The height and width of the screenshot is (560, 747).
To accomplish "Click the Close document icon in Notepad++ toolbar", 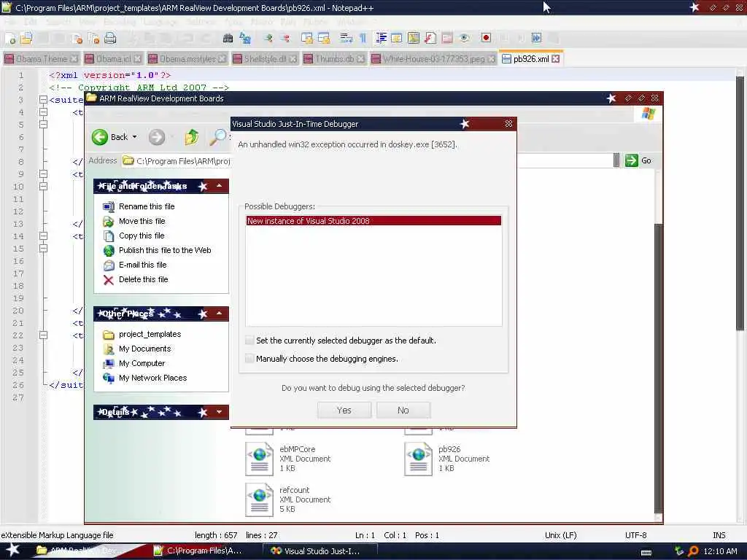I will coord(77,39).
